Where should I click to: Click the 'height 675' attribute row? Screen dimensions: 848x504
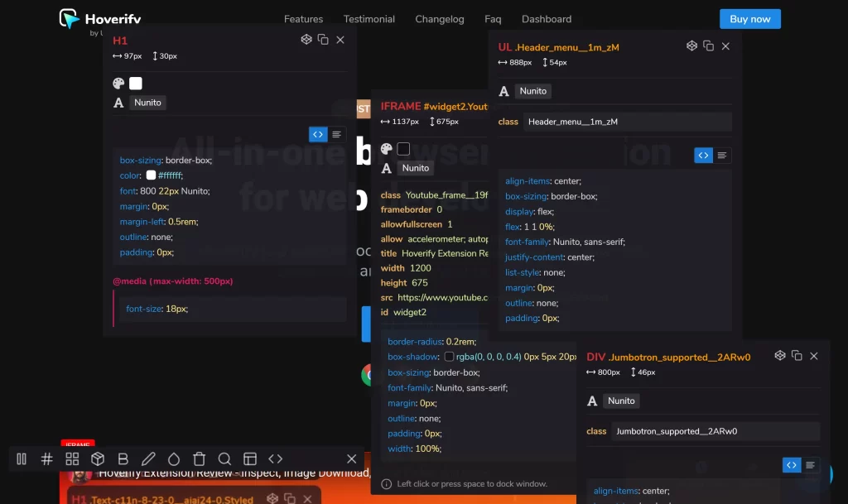pos(404,282)
